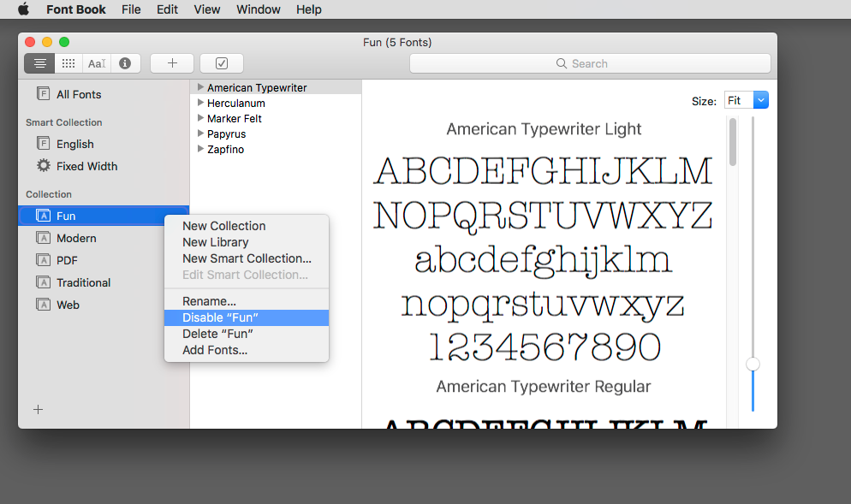The height and width of the screenshot is (504, 851).
Task: Select the All Fonts label
Action: (x=79, y=94)
